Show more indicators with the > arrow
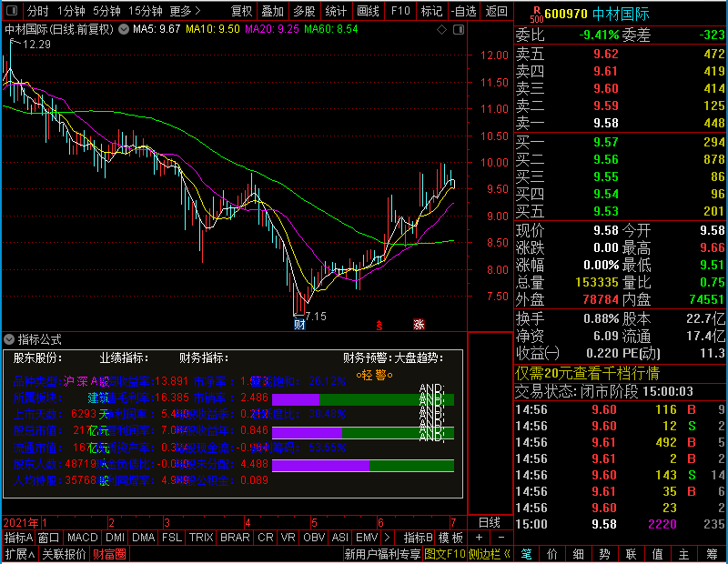The image size is (728, 564). coord(388,538)
